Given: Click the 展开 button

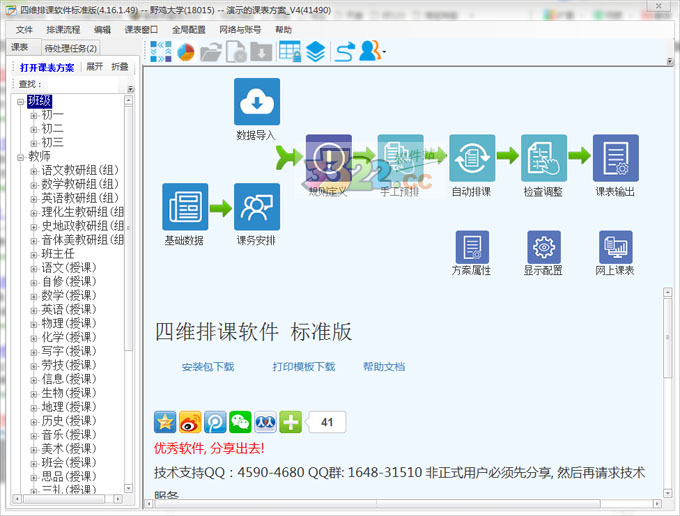Looking at the screenshot, I should tap(95, 67).
